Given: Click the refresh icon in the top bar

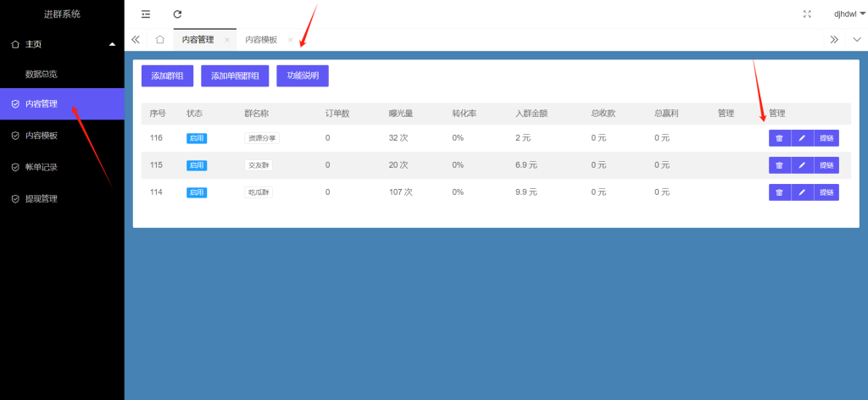Looking at the screenshot, I should tap(177, 14).
